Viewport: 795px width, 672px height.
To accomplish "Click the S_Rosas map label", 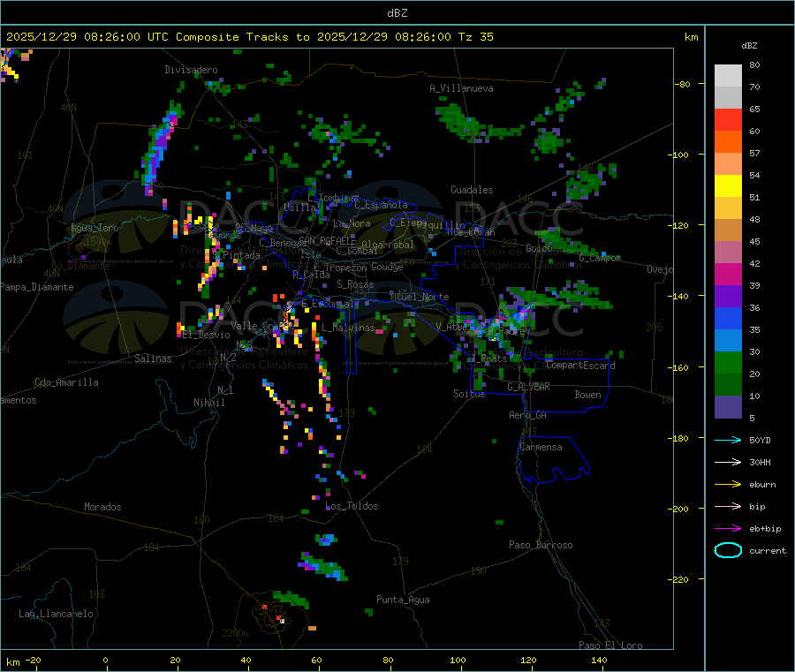I will (355, 284).
